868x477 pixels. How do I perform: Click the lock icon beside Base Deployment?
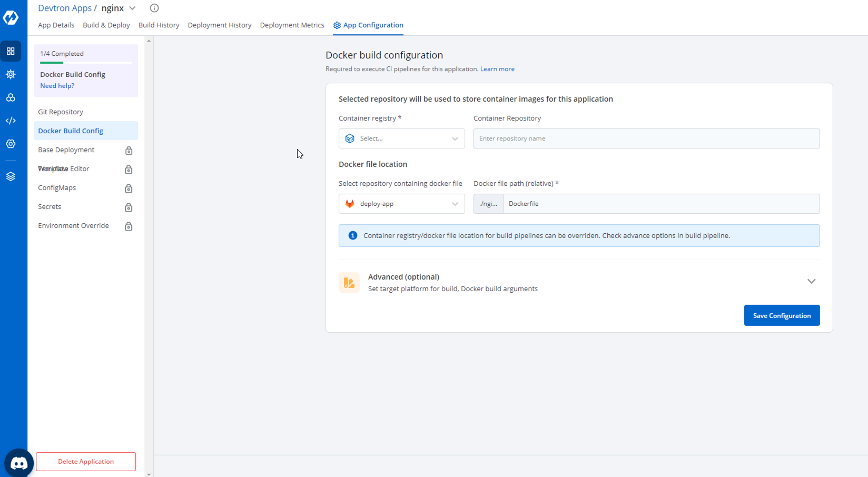129,151
